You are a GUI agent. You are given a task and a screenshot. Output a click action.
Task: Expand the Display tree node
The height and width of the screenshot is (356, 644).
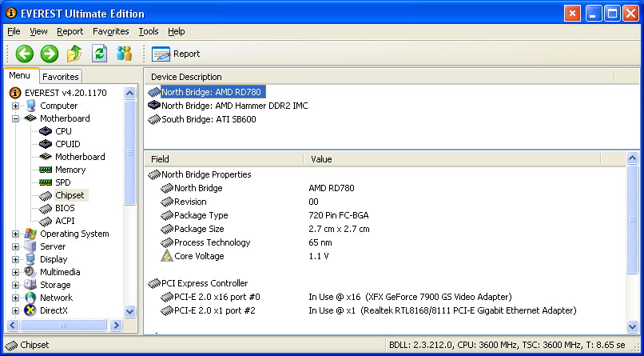(x=15, y=259)
